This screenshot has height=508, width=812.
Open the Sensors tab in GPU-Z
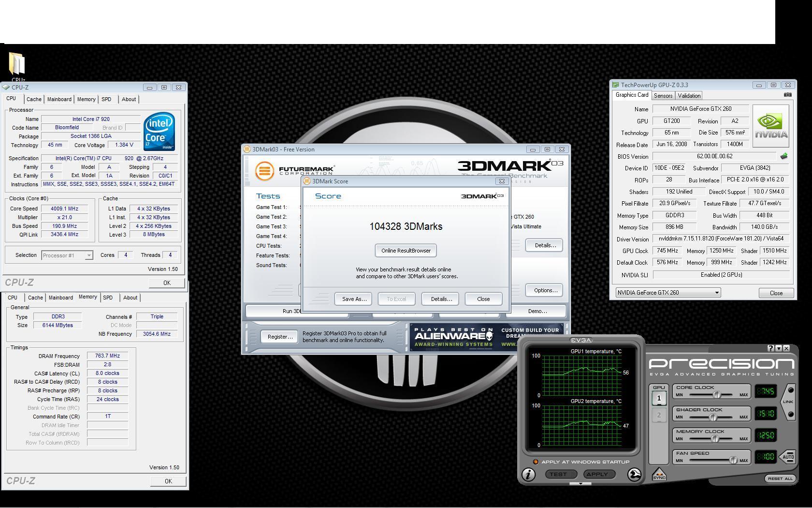click(x=663, y=96)
